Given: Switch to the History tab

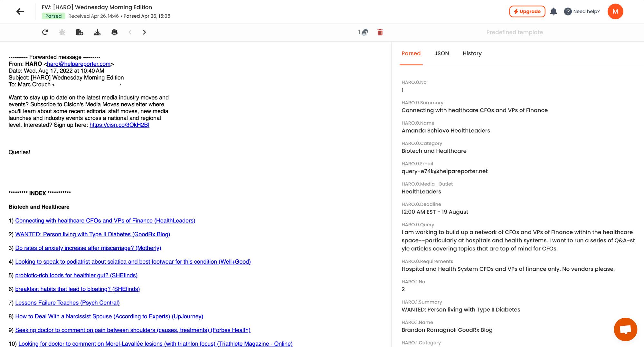Looking at the screenshot, I should point(472,53).
